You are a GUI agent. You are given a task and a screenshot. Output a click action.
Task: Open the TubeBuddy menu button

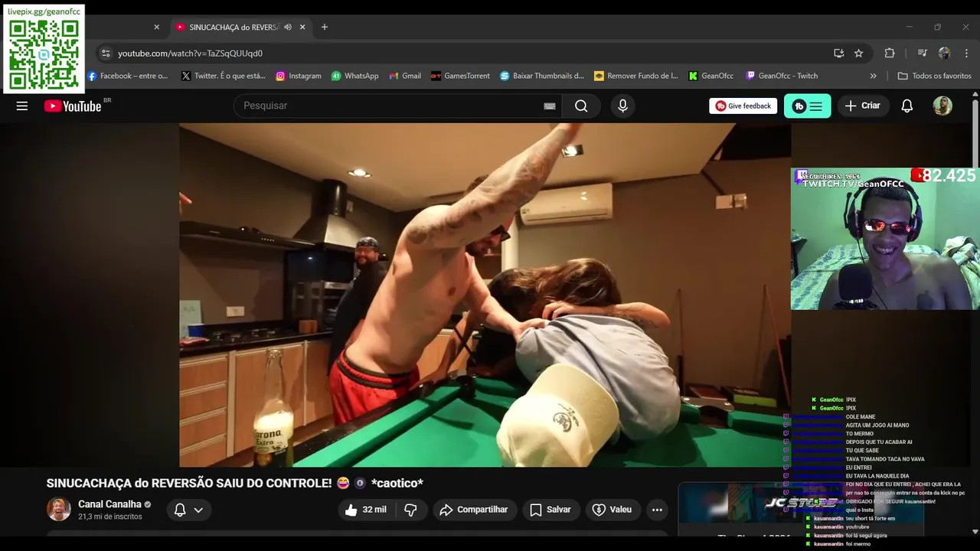(x=807, y=106)
